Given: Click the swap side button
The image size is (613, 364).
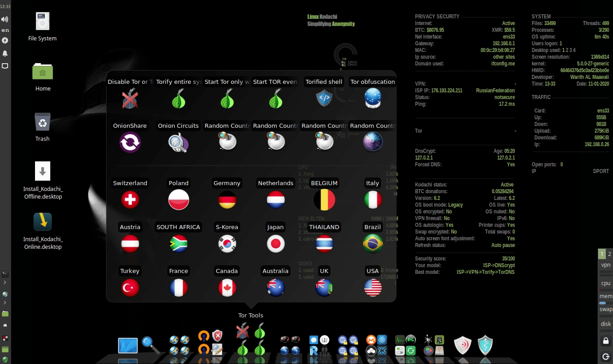Looking at the screenshot, I should point(606,309).
